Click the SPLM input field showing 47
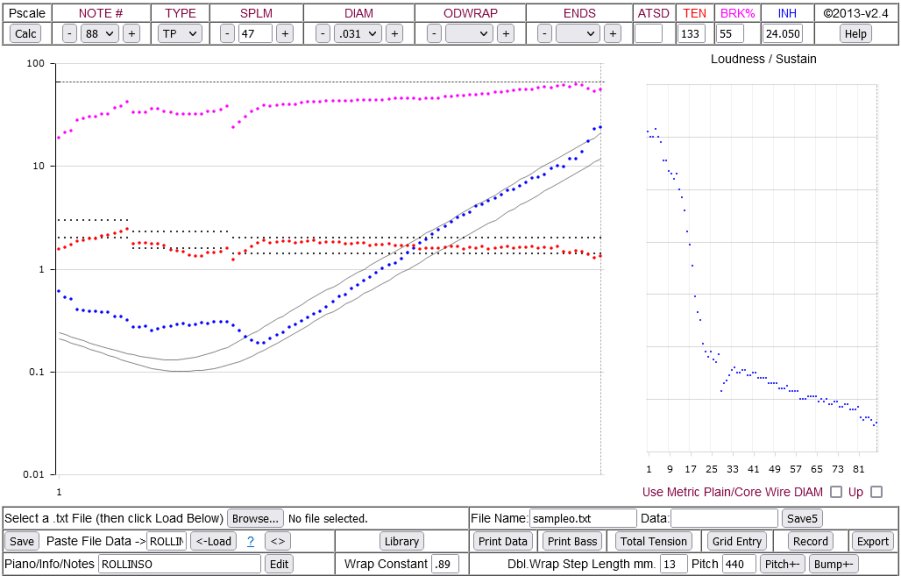Viewport: 901px width, 576px height. 255,34
